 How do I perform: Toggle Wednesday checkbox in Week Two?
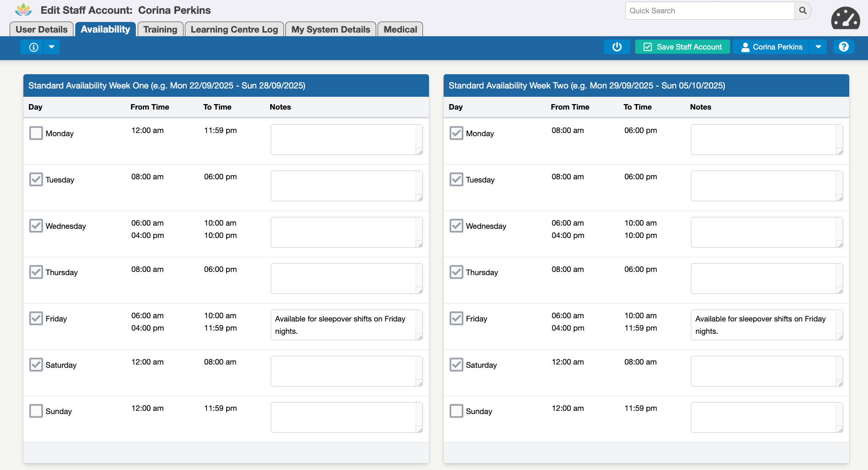click(x=456, y=226)
